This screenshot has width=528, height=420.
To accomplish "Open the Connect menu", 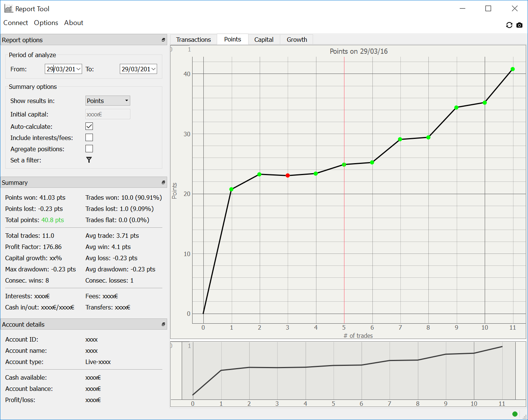I will (16, 23).
